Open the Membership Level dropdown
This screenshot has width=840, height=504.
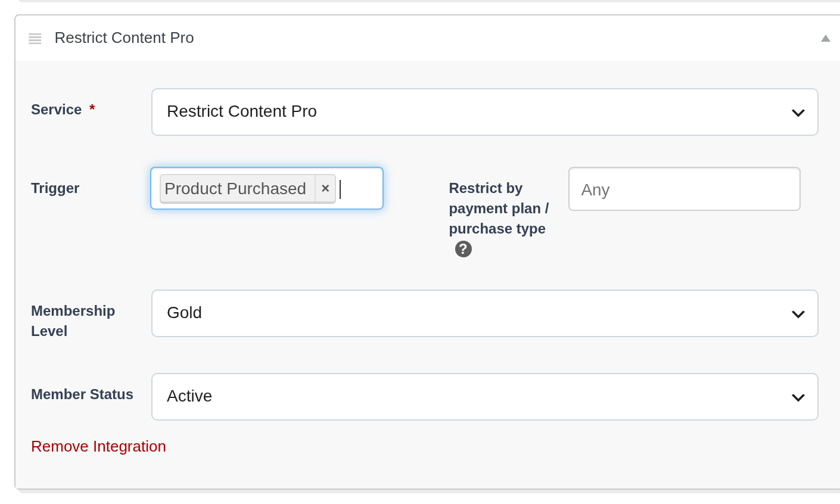485,313
